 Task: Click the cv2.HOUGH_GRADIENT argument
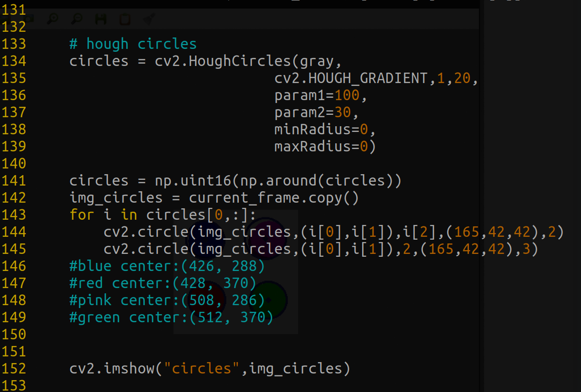coord(351,78)
